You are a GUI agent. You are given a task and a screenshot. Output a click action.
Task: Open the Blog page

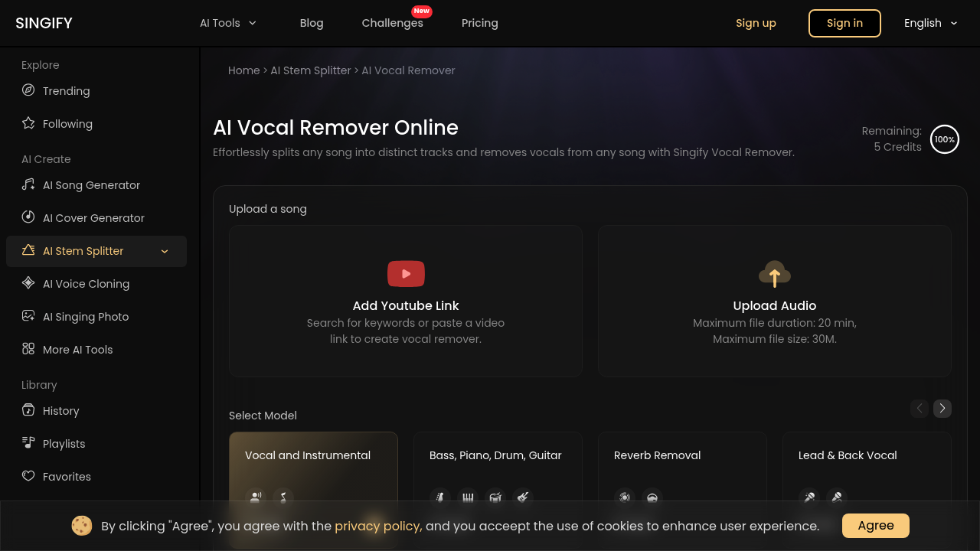(312, 23)
